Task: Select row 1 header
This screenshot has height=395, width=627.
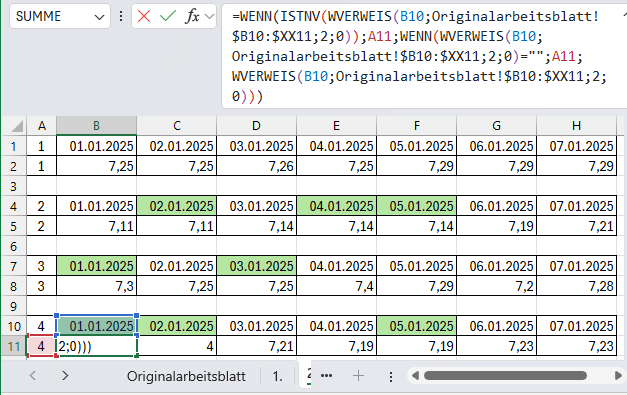Action: (14, 146)
